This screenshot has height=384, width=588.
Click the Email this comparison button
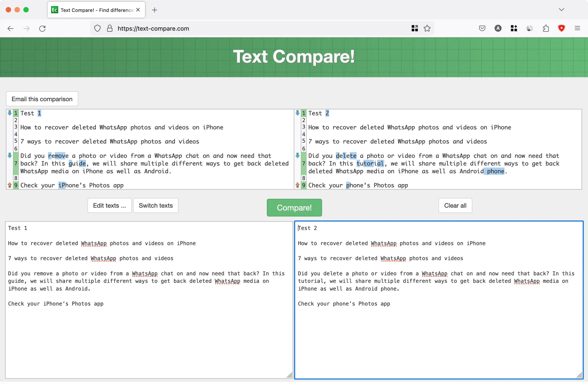[x=42, y=99]
